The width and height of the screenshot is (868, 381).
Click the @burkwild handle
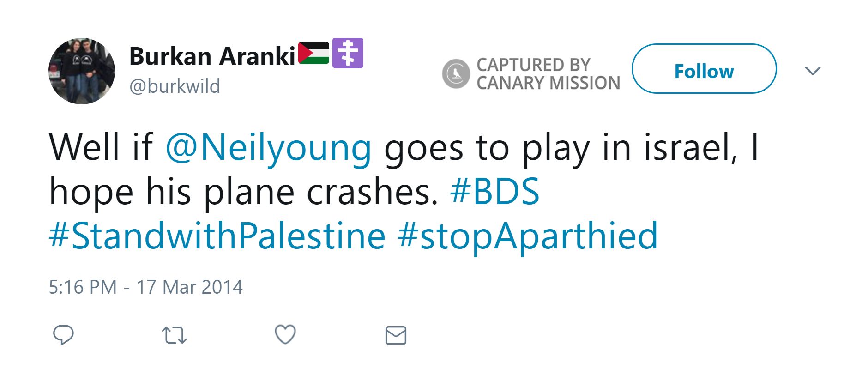175,86
